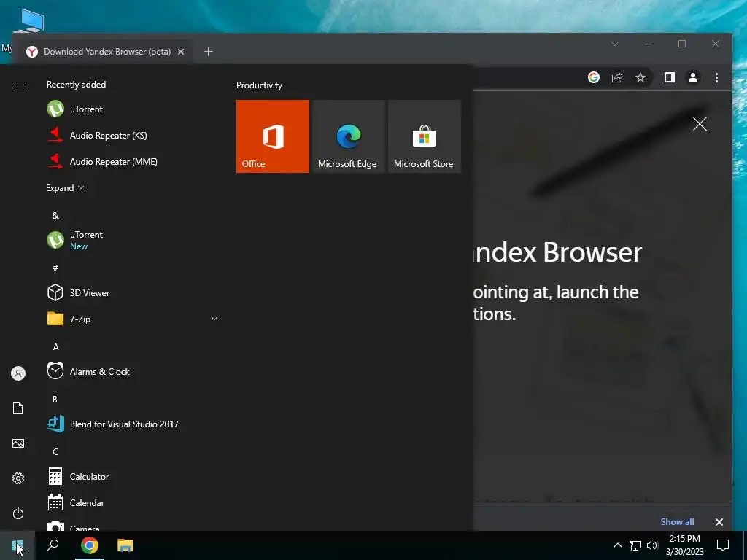
Task: Open volume icon in system tray
Action: pyautogui.click(x=652, y=545)
